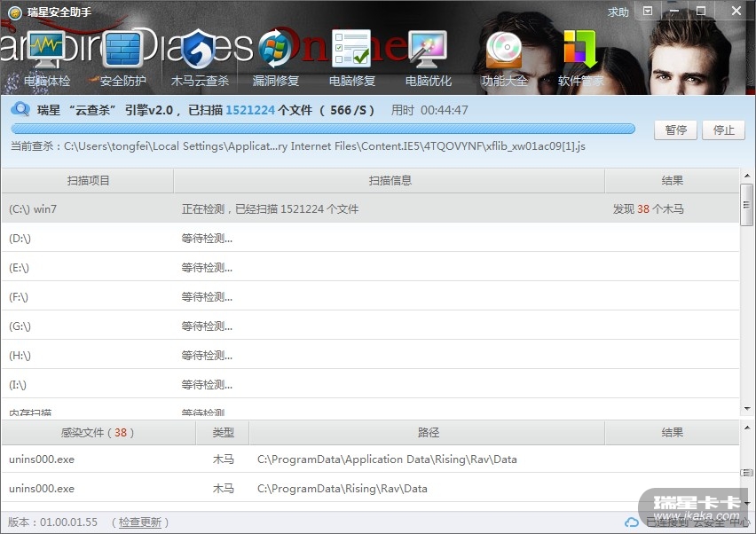
Task: Click the infected files list scroll-up arrow
Action: [x=747, y=428]
